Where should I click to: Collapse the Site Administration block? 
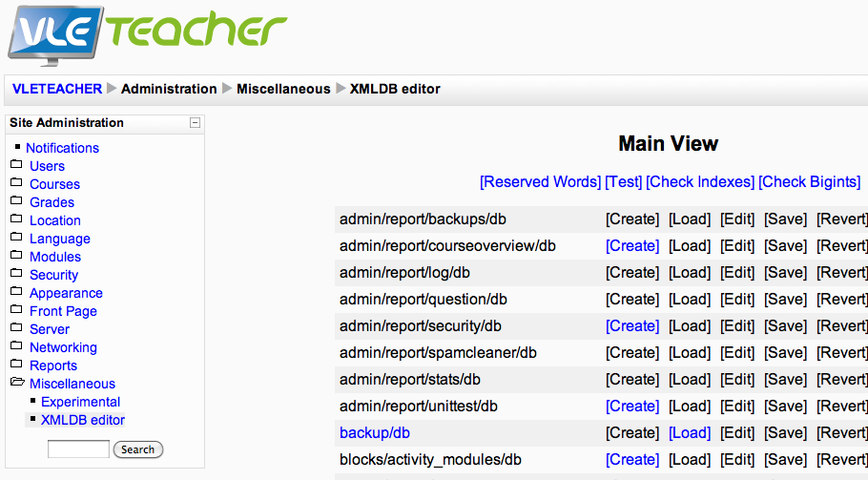coord(195,123)
